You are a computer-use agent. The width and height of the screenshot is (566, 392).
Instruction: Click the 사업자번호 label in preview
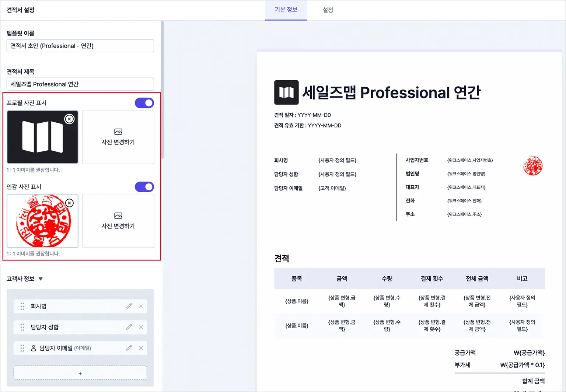point(417,160)
